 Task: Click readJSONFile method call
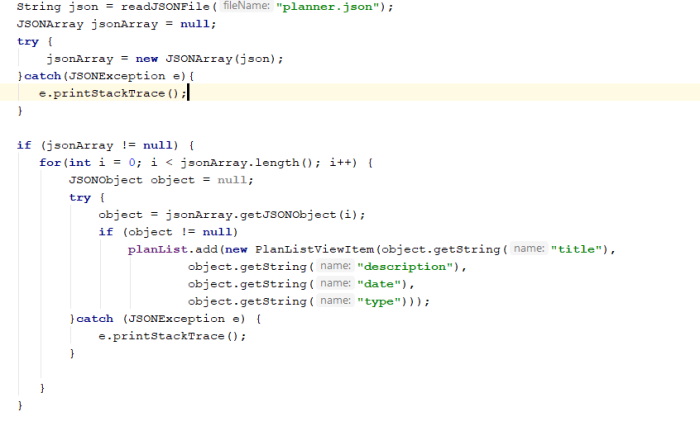click(x=165, y=7)
